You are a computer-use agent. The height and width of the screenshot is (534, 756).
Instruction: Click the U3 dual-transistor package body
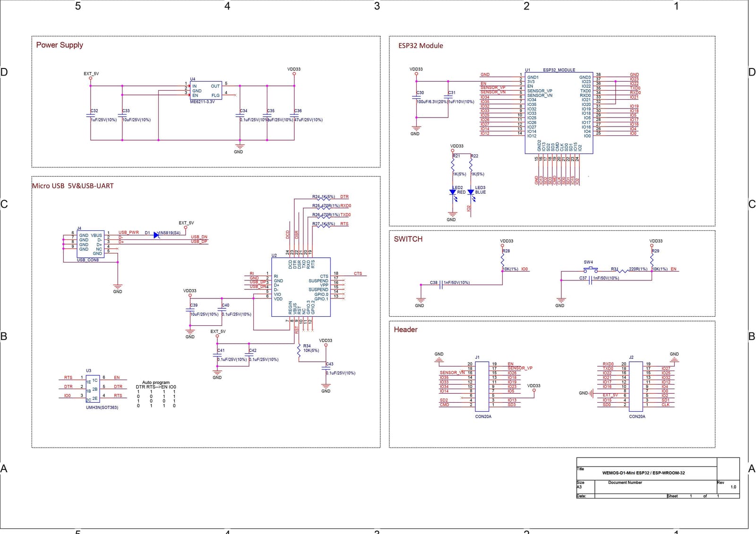pos(93,389)
